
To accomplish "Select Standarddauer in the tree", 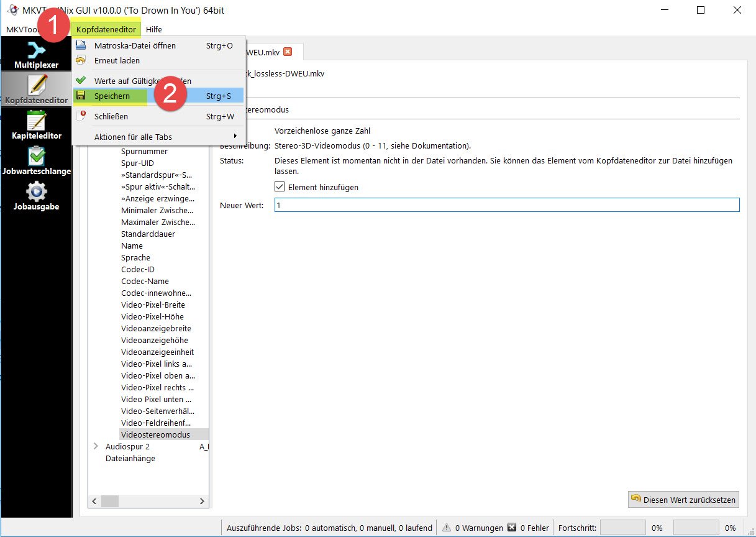I will (148, 234).
